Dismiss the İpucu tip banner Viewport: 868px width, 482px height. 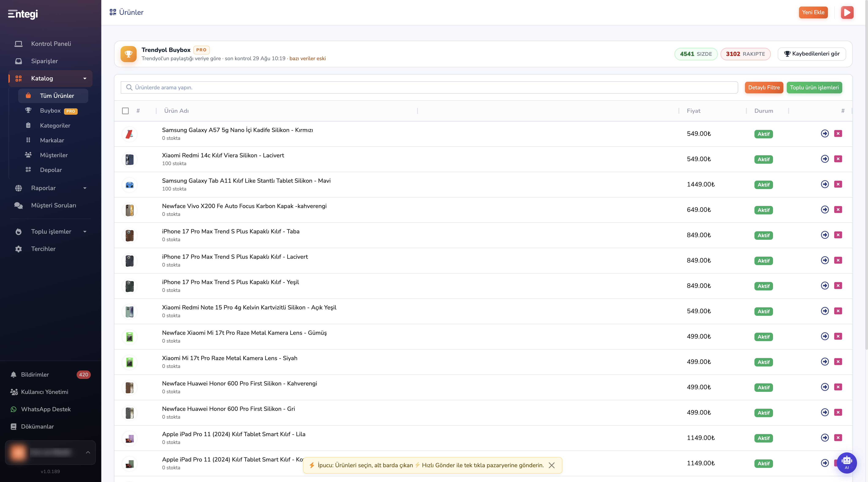tap(552, 465)
